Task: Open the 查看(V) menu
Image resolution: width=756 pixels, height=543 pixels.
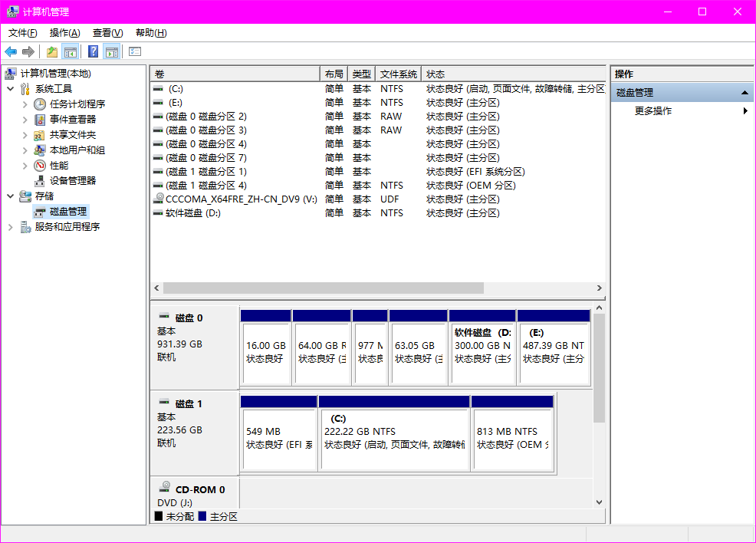Action: coord(107,33)
